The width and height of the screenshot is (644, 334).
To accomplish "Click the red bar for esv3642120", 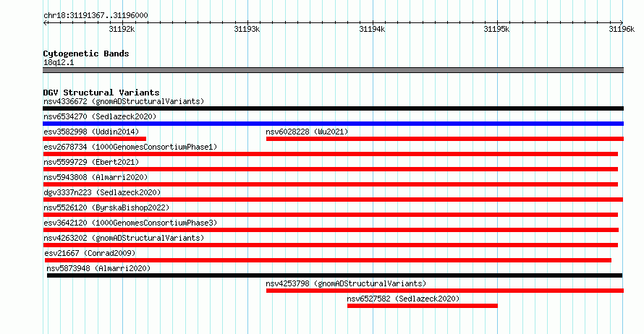I will 331,230.
